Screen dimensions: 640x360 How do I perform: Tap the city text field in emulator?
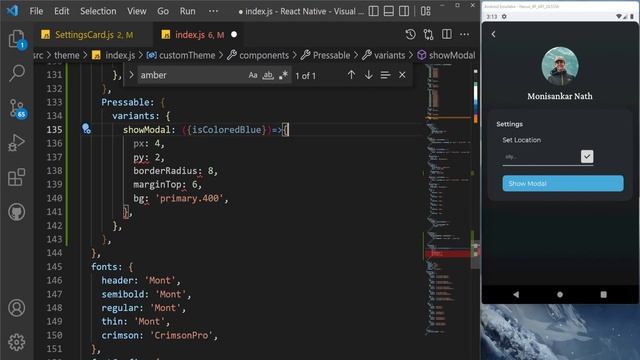[540, 157]
